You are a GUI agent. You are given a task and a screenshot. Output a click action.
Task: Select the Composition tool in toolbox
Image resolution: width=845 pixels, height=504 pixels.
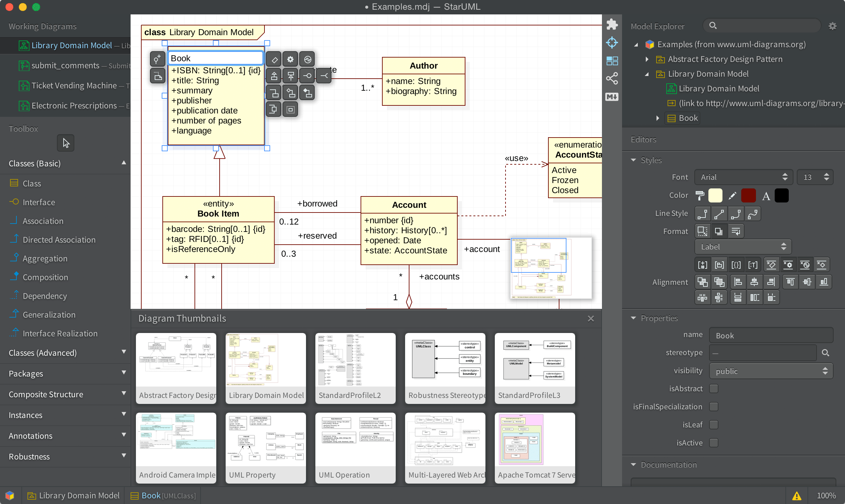coord(45,277)
